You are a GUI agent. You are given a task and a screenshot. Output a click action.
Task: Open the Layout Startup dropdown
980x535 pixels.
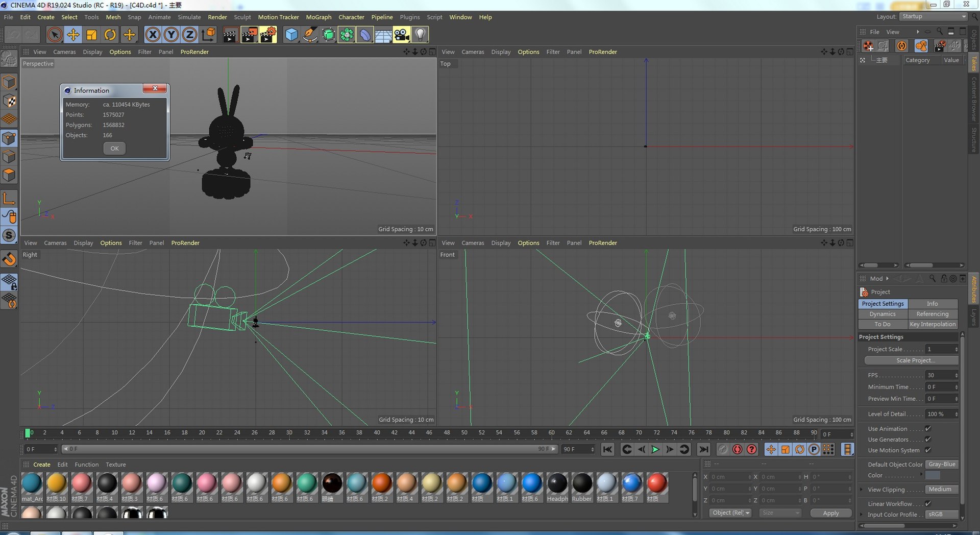933,17
